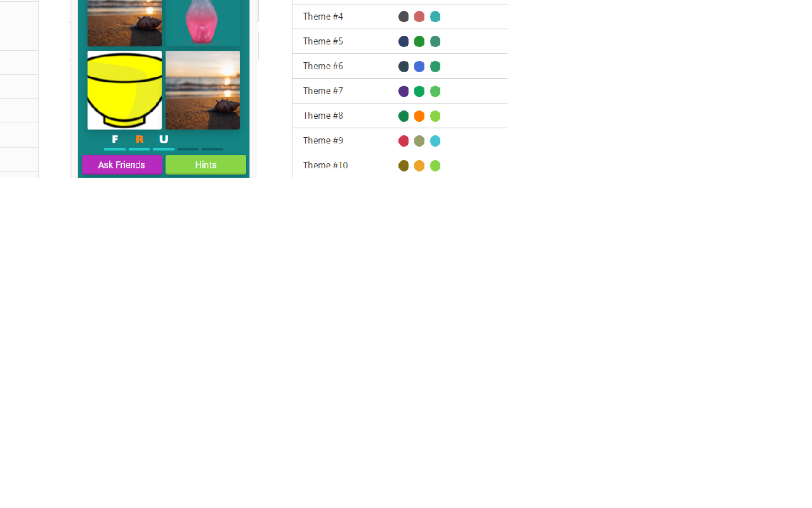This screenshot has height=508, width=812.
Task: Pick the navy blue swatch in Theme #5
Action: pos(403,41)
